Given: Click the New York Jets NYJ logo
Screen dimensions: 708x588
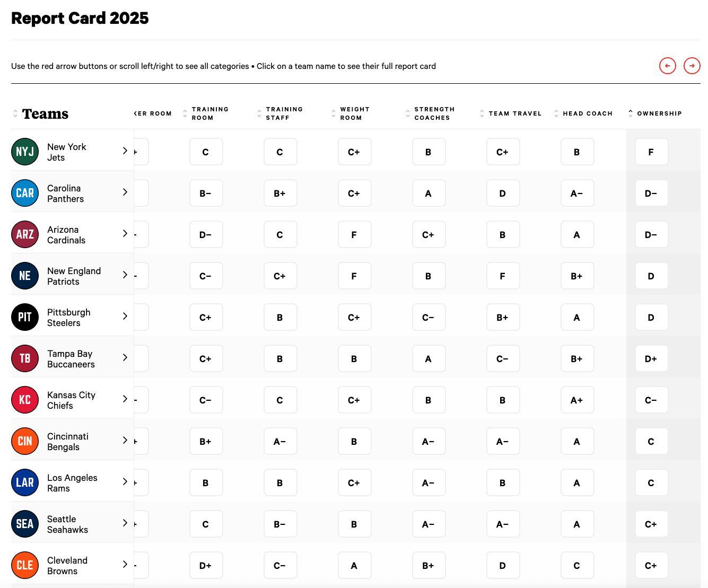Looking at the screenshot, I should click(25, 152).
